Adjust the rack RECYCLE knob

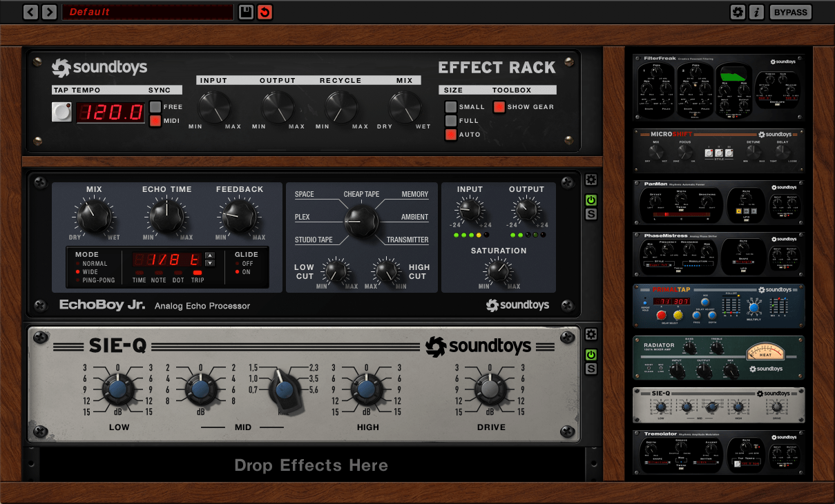(x=341, y=108)
